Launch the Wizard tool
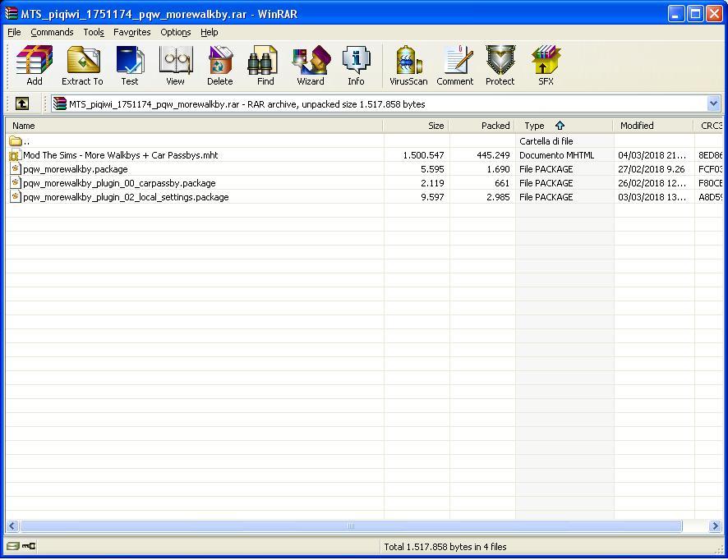 click(311, 66)
